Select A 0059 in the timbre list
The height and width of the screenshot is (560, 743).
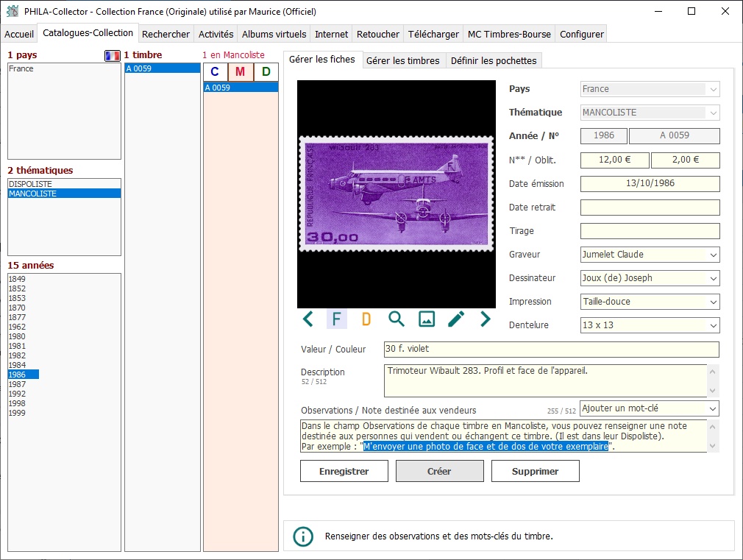[163, 68]
